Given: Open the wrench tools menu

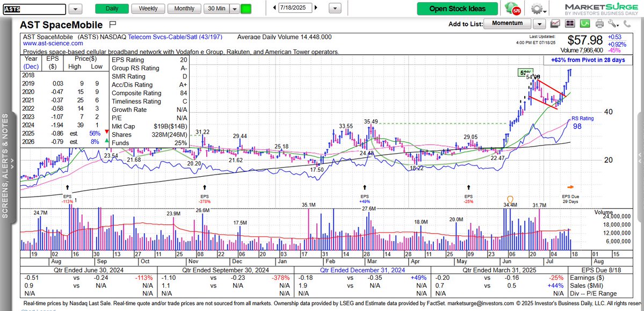Looking at the screenshot, I should (x=613, y=24).
